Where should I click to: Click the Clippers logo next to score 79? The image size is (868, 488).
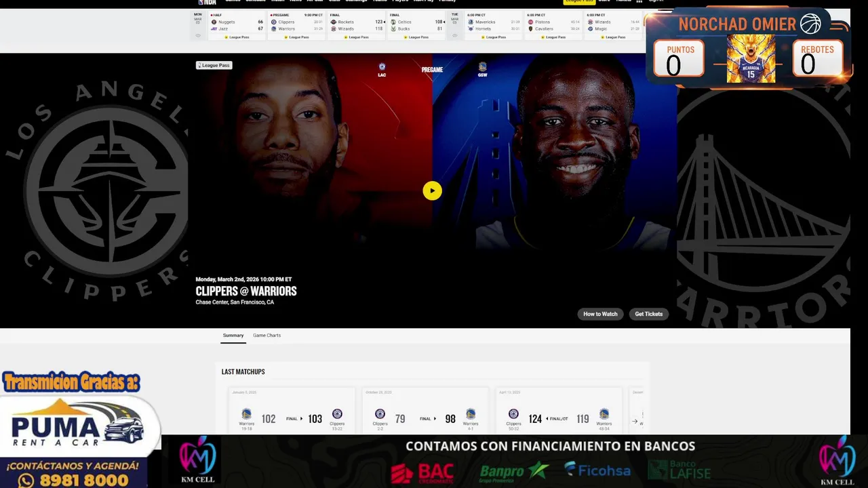click(x=380, y=414)
